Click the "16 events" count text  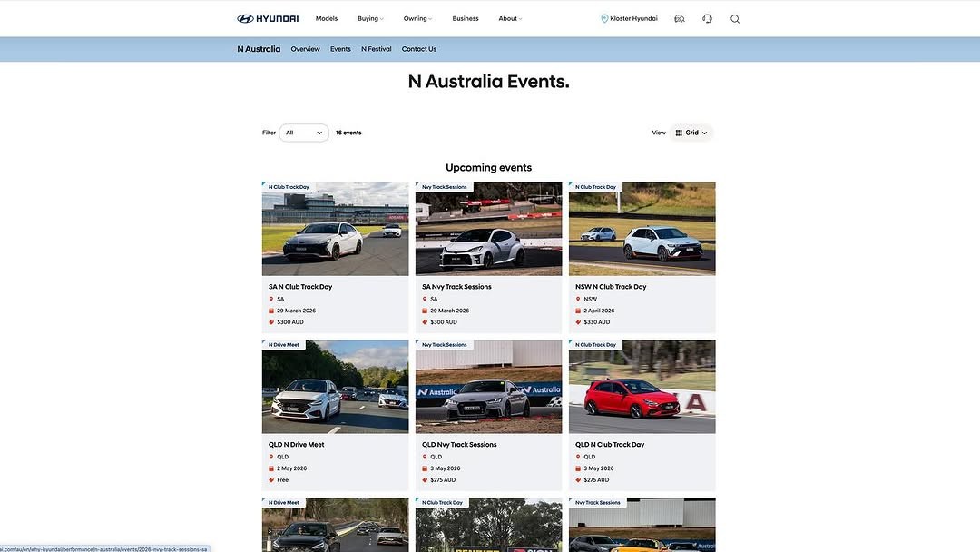tap(348, 133)
